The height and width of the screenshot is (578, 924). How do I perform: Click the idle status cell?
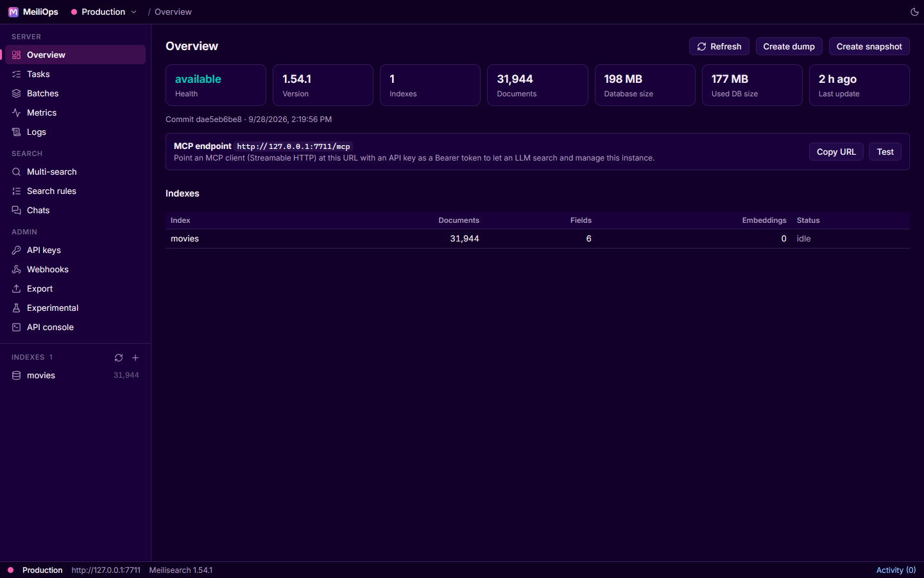point(804,239)
